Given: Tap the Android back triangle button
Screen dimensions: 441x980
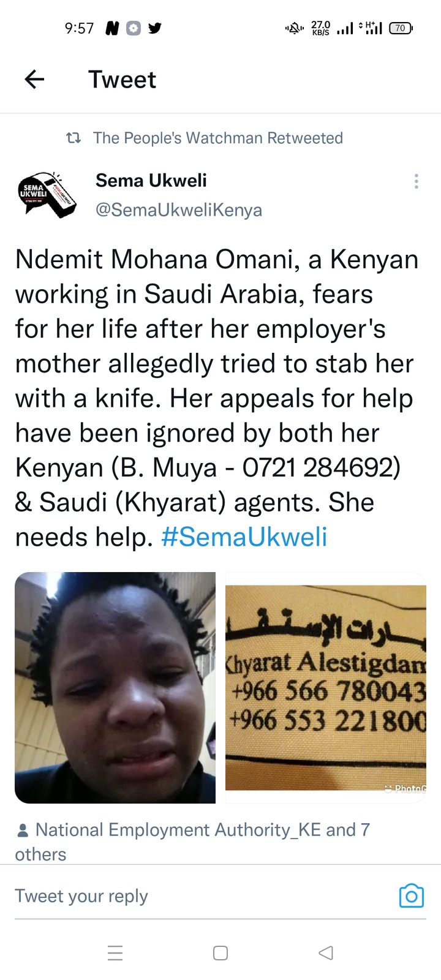Looking at the screenshot, I should (326, 953).
